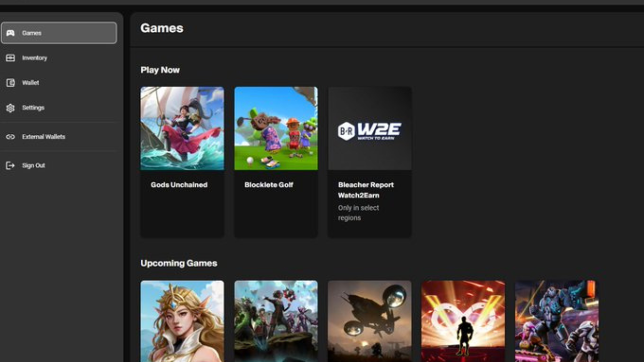Go to External Wallets page

click(59, 137)
